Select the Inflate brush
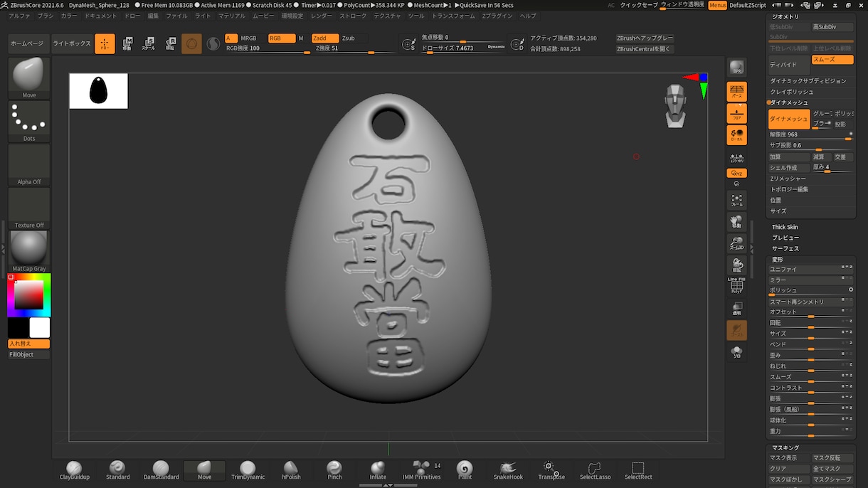This screenshot has width=868, height=488. (378, 470)
